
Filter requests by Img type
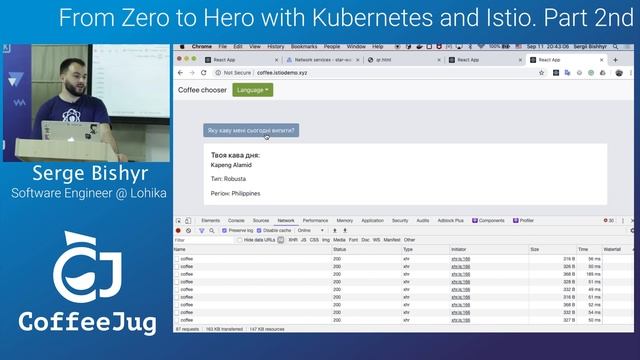[326, 240]
